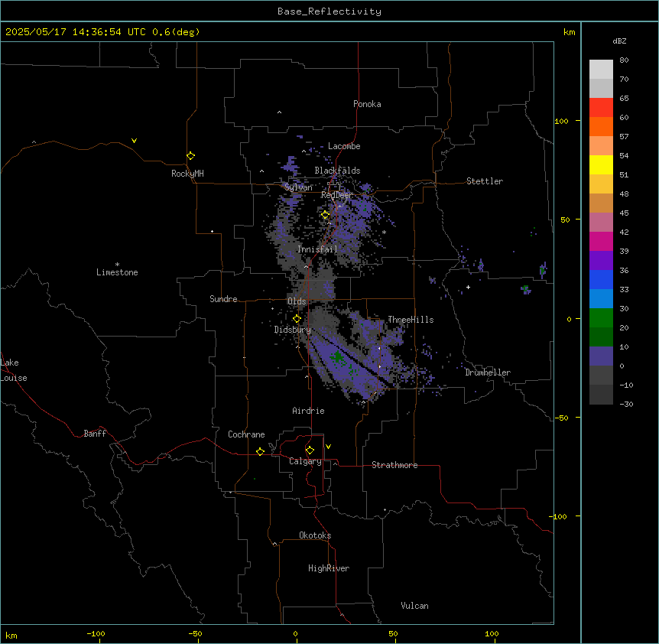
Task: Click the red swatch in the dBZ legend
Action: click(x=601, y=108)
